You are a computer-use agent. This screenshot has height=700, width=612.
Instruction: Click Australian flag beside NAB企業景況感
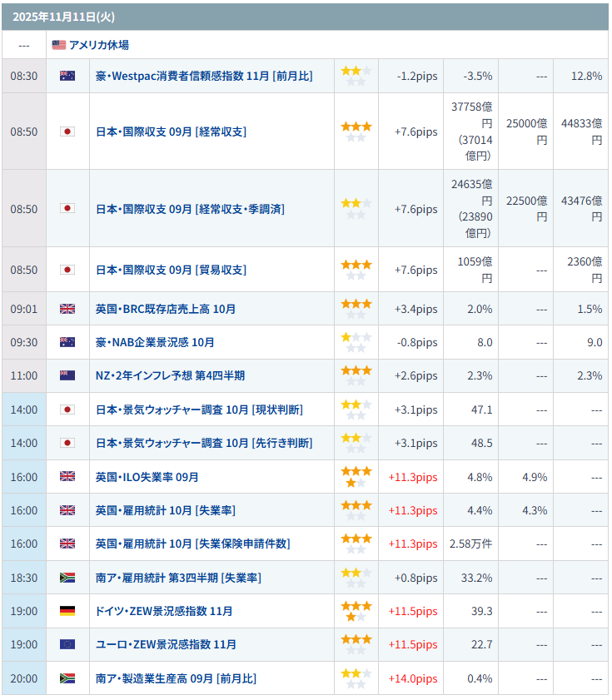pos(67,342)
